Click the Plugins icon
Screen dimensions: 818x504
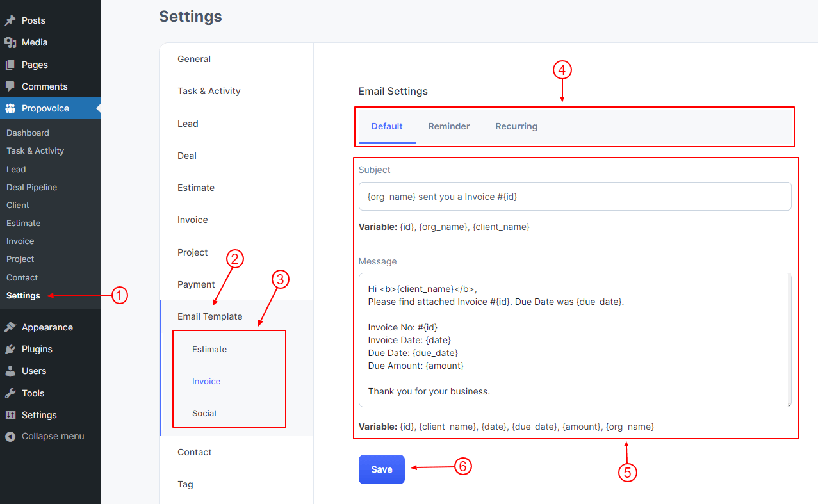10,348
